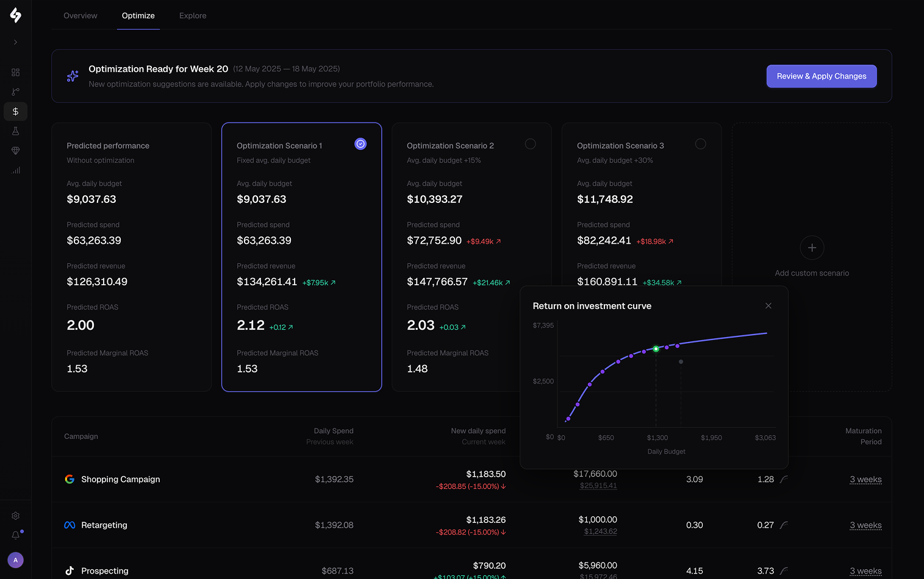This screenshot has width=924, height=579.
Task: Click the $25,915.41 underlined value
Action: [598, 486]
